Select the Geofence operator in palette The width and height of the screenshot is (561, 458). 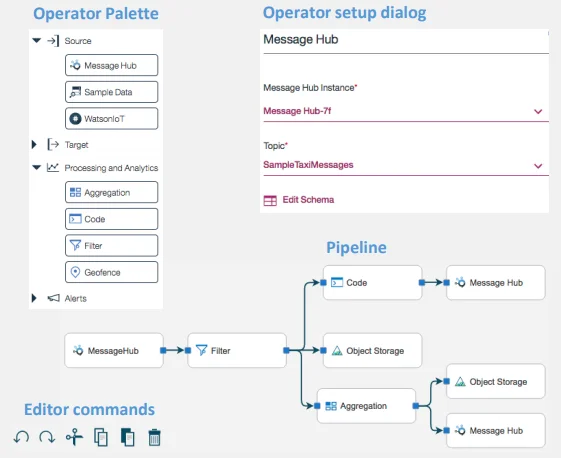(x=112, y=272)
